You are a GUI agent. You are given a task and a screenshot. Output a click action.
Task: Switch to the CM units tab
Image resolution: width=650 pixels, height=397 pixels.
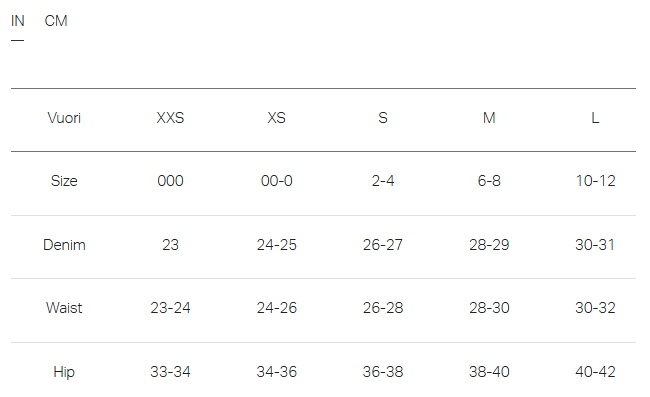click(56, 21)
